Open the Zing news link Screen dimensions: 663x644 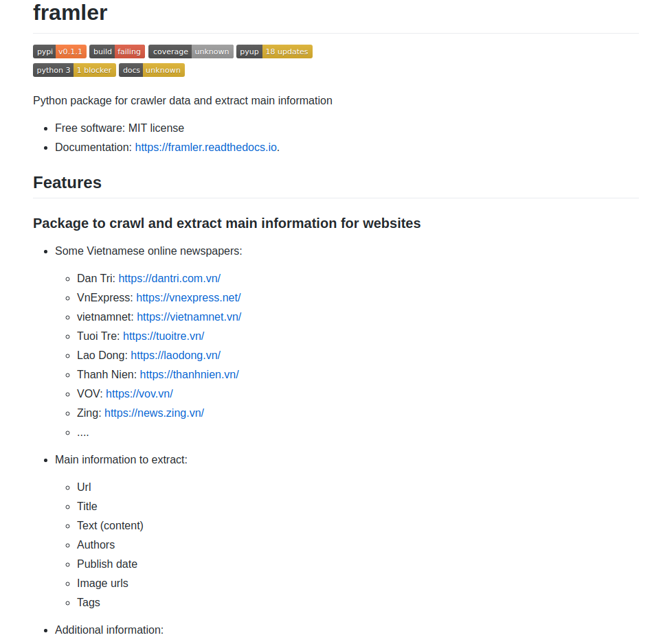click(x=154, y=413)
